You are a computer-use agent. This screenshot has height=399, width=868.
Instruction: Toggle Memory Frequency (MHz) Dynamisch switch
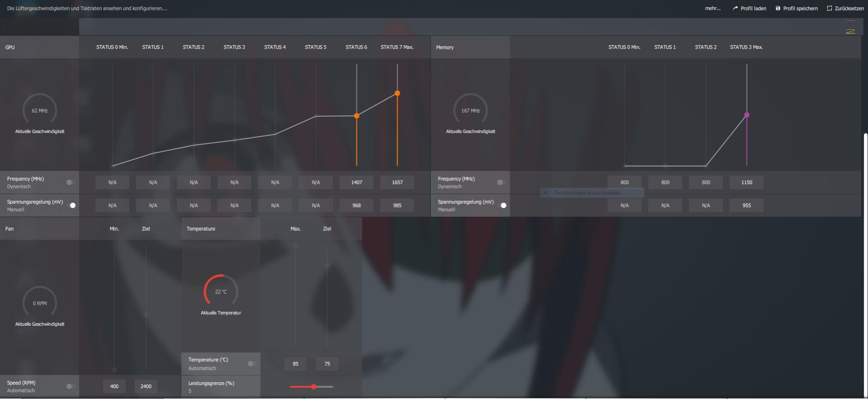[501, 182]
